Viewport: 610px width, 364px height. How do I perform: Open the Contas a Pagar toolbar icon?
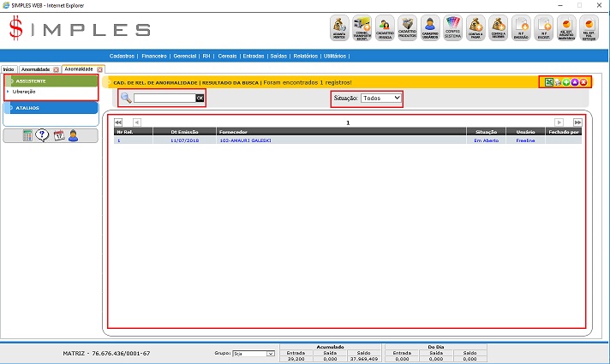pyautogui.click(x=475, y=28)
